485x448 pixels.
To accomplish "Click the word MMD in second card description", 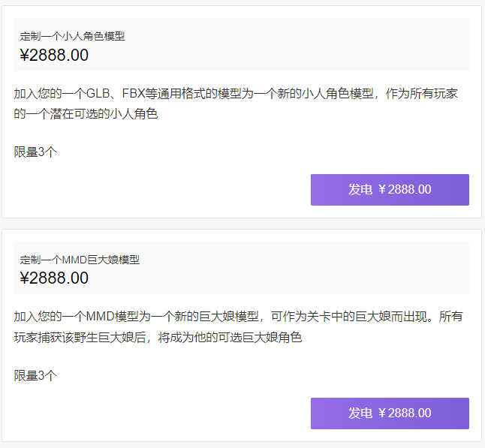I will (x=100, y=316).
